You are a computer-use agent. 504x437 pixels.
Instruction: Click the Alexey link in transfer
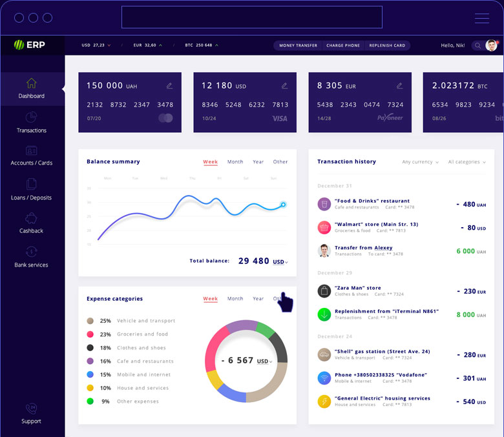[x=383, y=248]
